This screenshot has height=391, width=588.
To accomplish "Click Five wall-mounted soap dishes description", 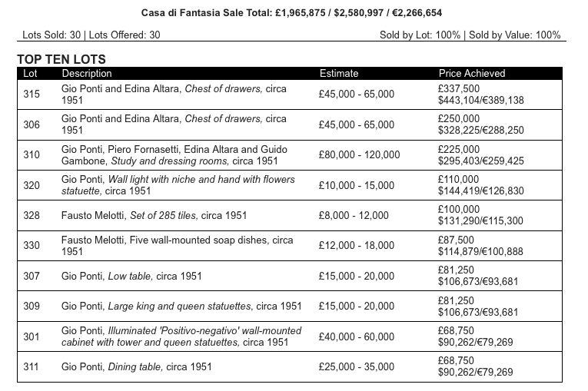I will [x=177, y=246].
